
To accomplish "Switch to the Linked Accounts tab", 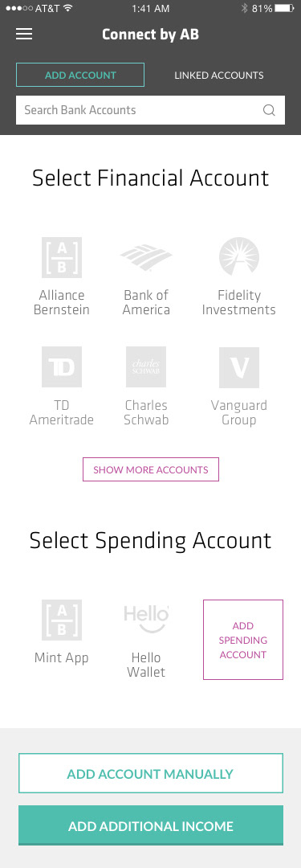I will point(219,75).
